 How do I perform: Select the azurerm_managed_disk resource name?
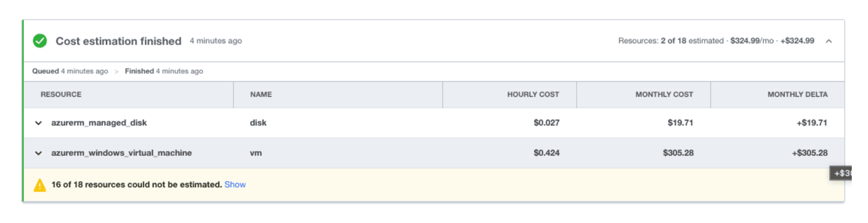99,123
